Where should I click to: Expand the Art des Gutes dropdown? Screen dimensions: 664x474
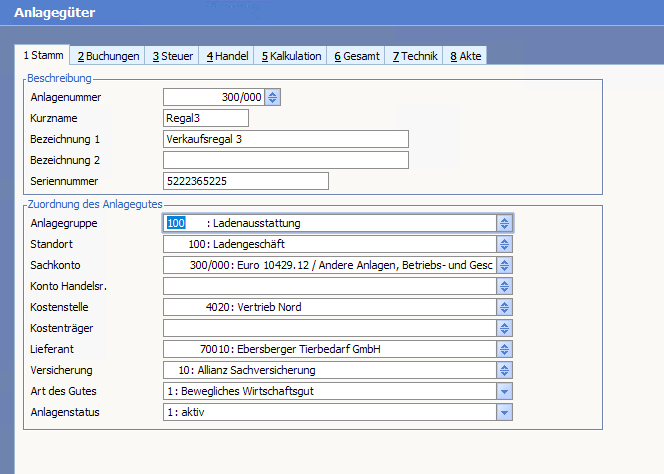point(505,391)
